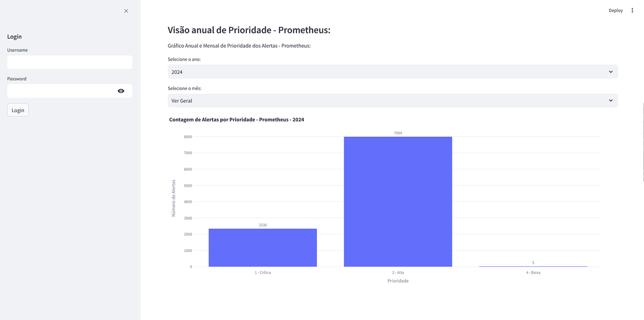The height and width of the screenshot is (320, 644).
Task: Open the 2024 year selector
Action: pos(393,72)
